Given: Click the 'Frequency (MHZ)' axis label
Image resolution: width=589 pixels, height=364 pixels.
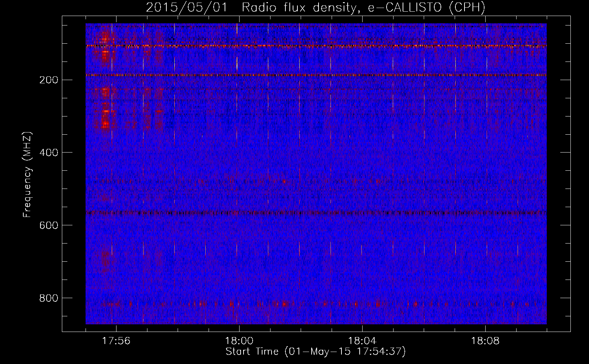Looking at the screenshot, I should pos(27,175).
